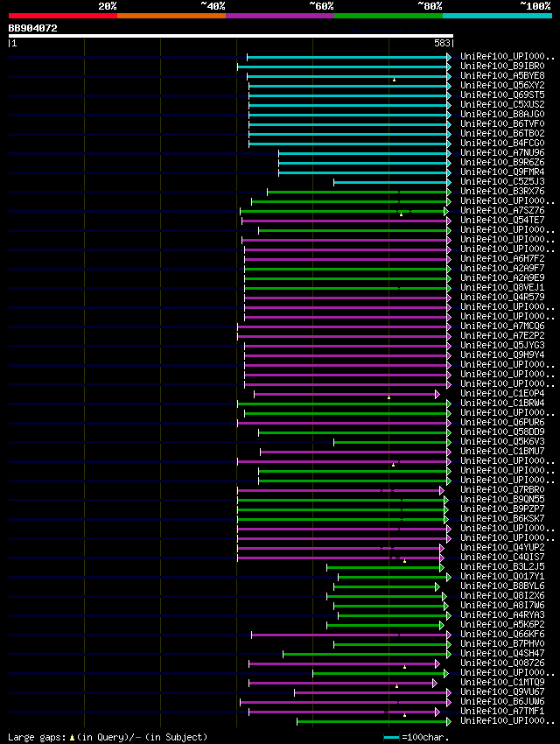Click the purple alignment bar for Q5JYG3
This screenshot has width=560, height=744.
(346, 346)
